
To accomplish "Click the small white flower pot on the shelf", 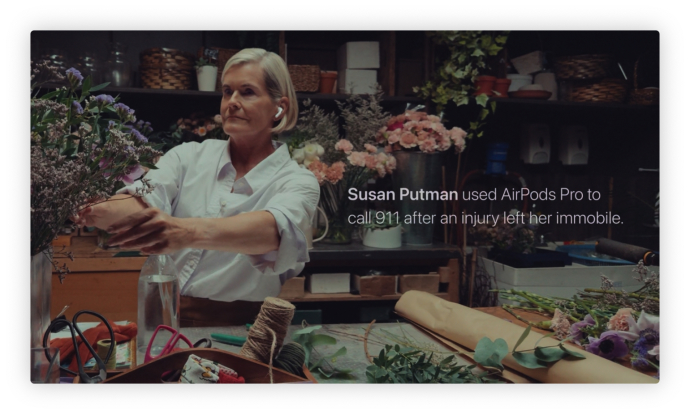I will [x=207, y=77].
